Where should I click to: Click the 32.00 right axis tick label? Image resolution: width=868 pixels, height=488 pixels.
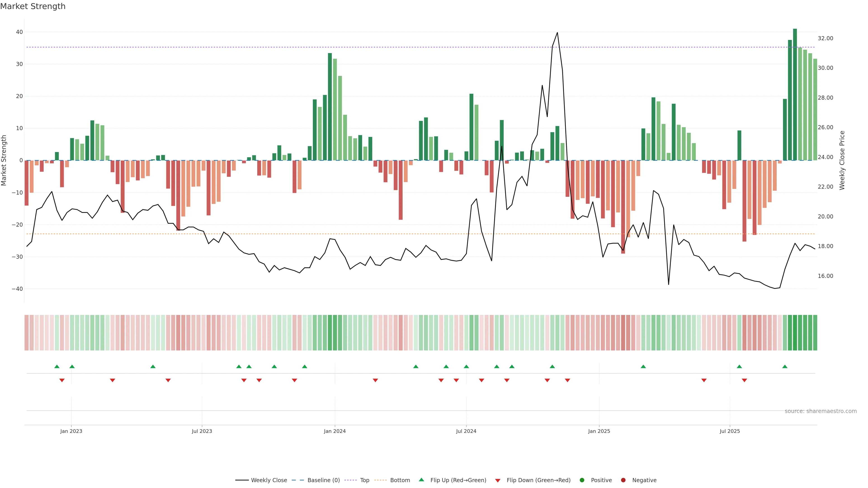[825, 38]
